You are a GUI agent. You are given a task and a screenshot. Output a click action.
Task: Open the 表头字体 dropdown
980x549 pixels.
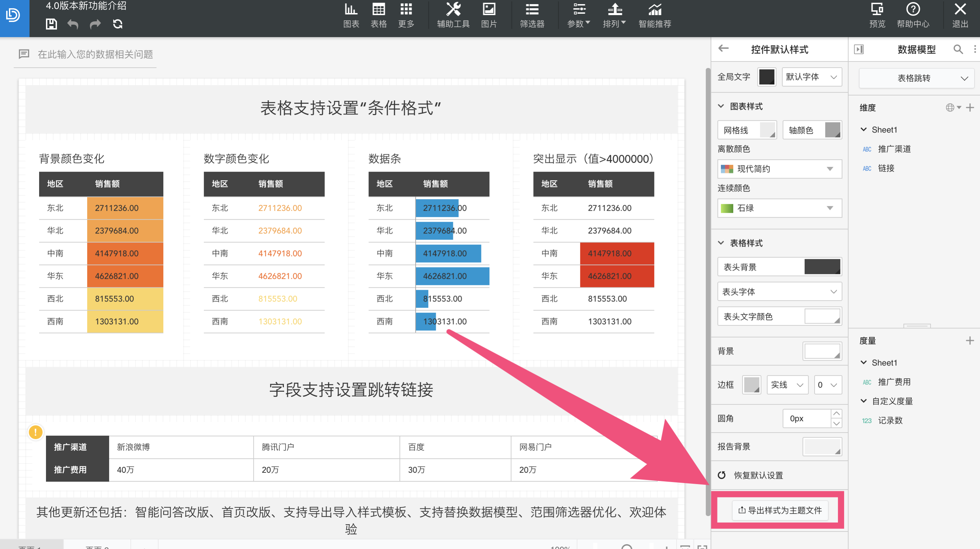pyautogui.click(x=779, y=291)
